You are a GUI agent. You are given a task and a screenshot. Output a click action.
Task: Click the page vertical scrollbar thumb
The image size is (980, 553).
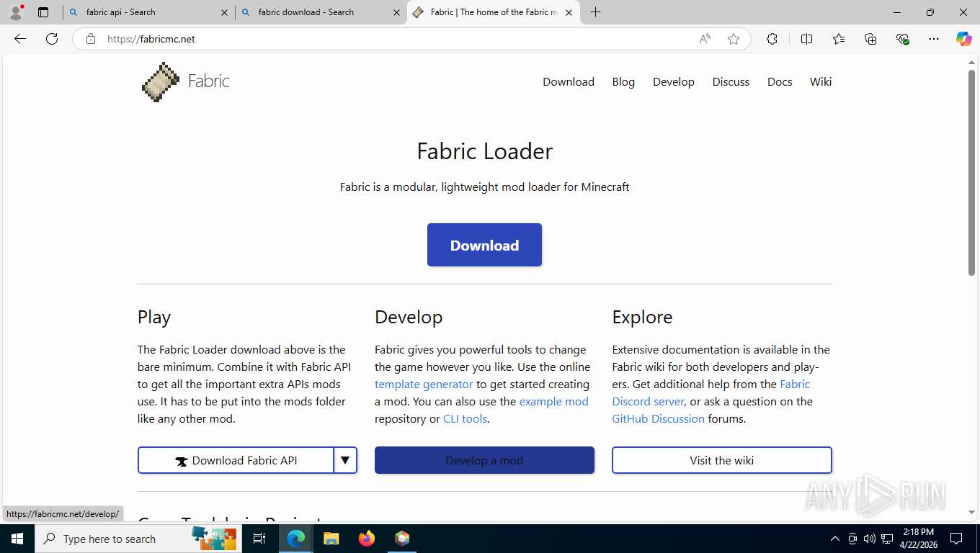[971, 172]
